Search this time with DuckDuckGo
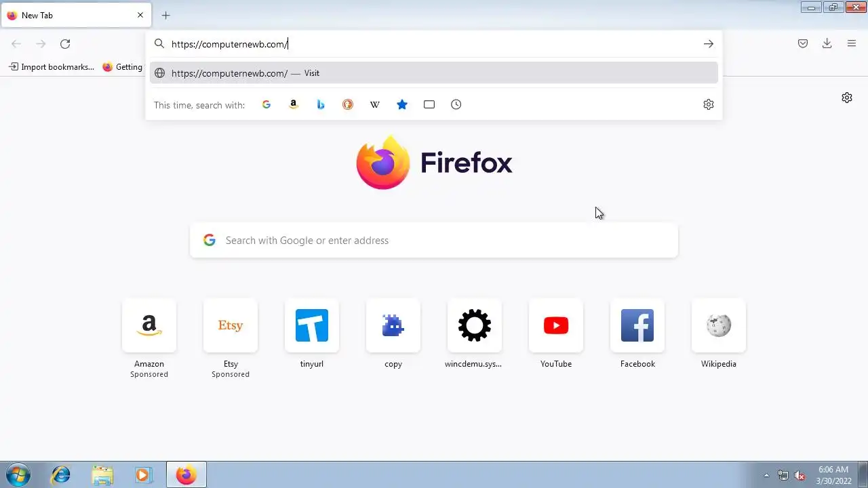Screen dimensions: 868x488 tap(348, 104)
